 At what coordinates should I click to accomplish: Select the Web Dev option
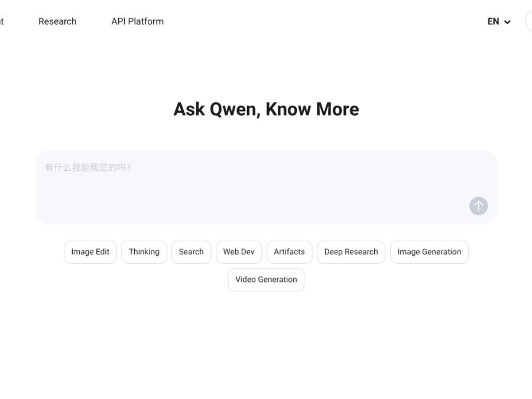point(239,252)
